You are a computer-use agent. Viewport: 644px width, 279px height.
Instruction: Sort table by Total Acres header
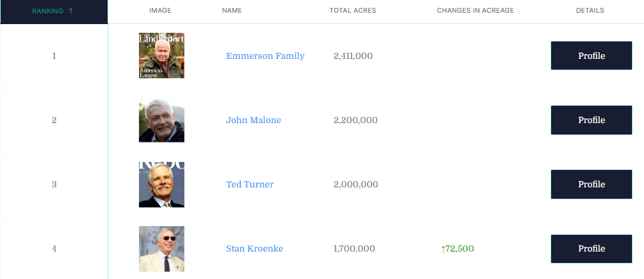tap(353, 11)
